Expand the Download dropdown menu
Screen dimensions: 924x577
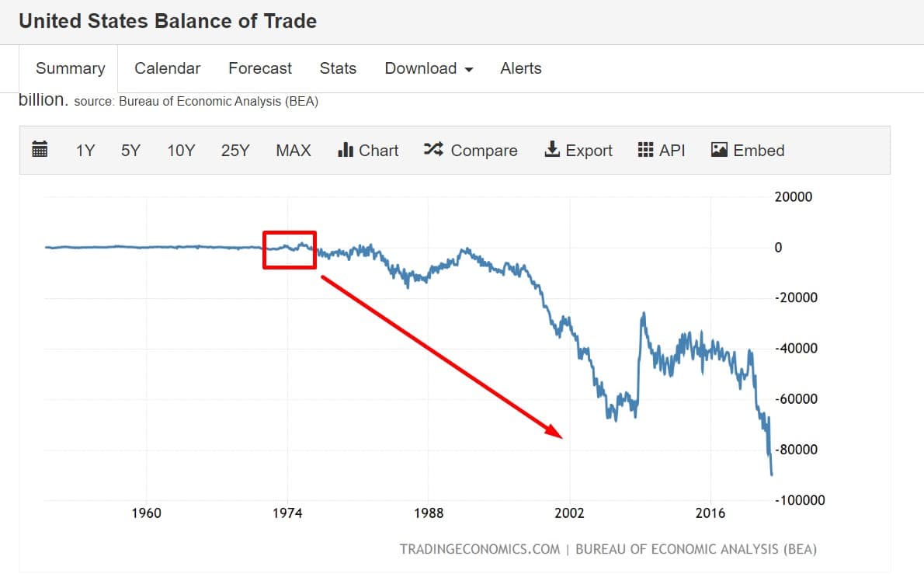(429, 68)
